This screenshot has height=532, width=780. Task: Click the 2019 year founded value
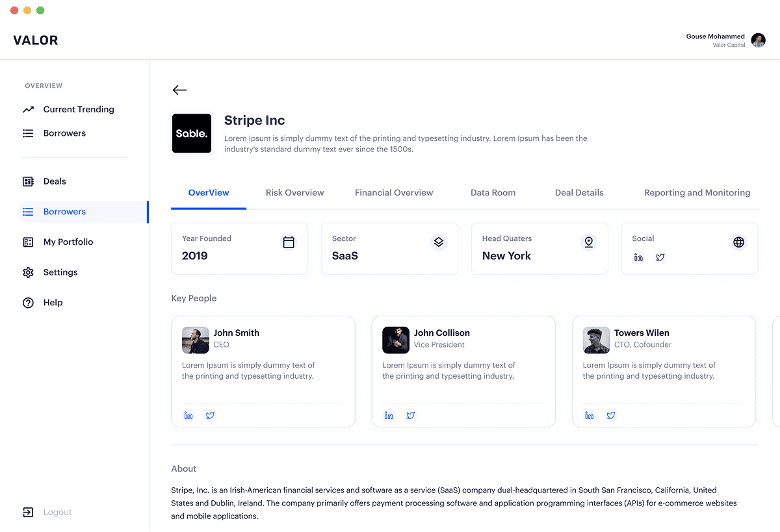tap(195, 256)
